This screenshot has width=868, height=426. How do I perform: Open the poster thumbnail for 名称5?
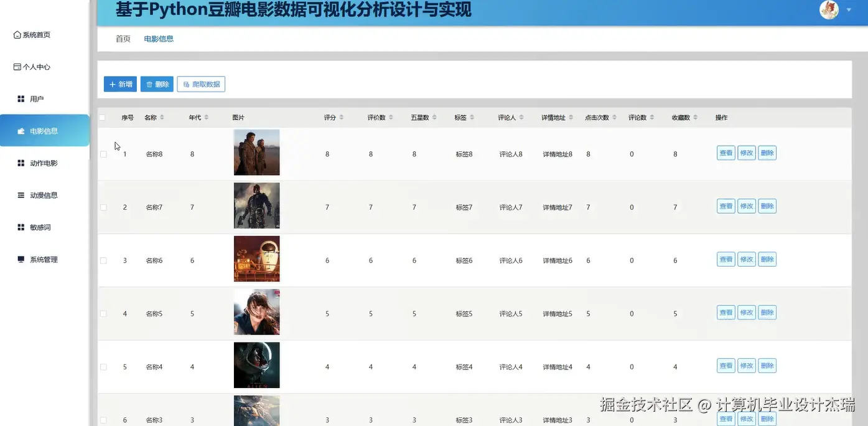point(257,312)
